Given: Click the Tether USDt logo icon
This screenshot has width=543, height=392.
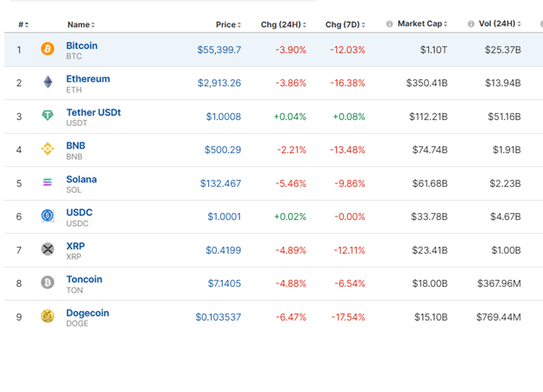Looking at the screenshot, I should [47, 116].
